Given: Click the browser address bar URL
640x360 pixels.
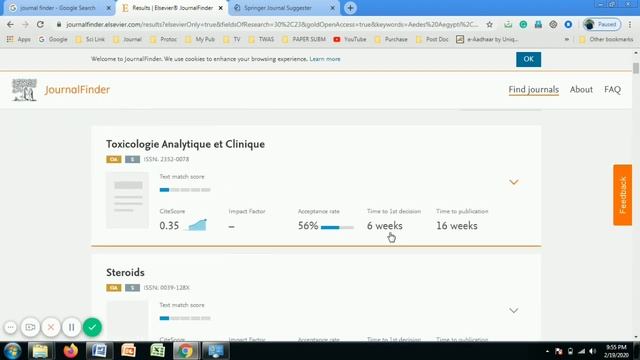Looking at the screenshot, I should [x=271, y=24].
